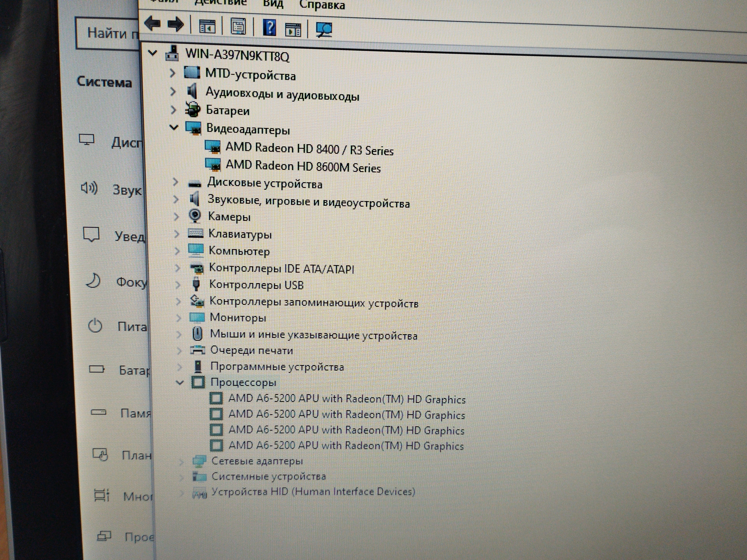
Task: Open the Справка menu
Action: point(322,5)
